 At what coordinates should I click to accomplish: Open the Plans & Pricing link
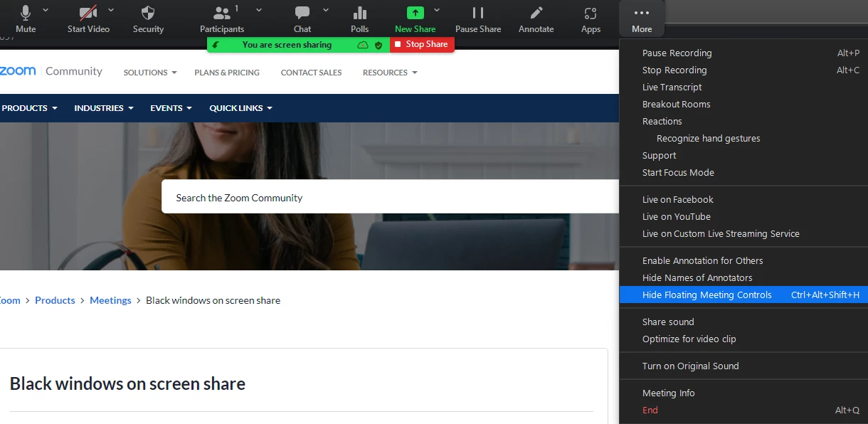(227, 73)
